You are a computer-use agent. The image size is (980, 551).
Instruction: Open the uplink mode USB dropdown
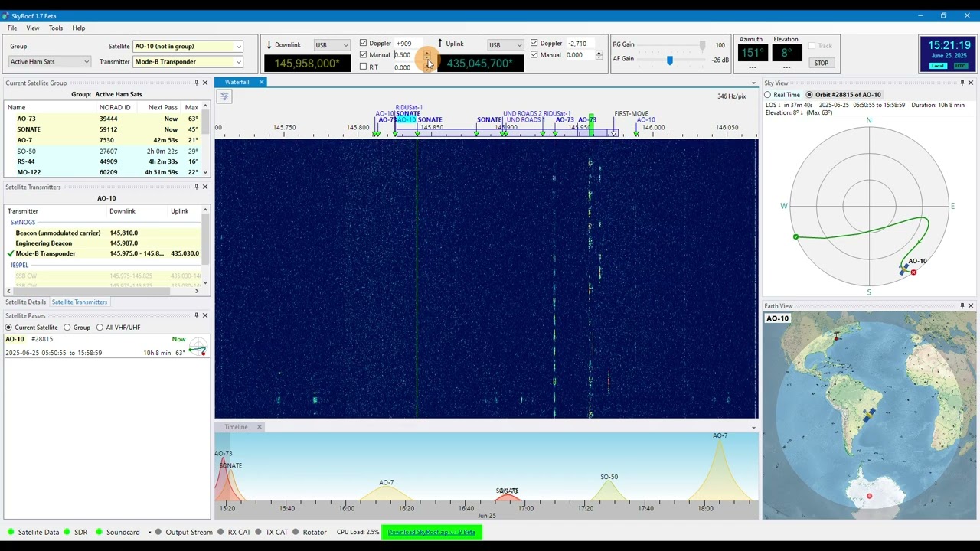(505, 45)
